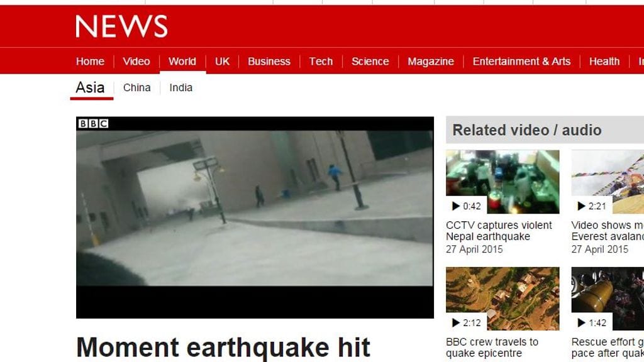Open the Home navigation item
This screenshot has height=362, width=644.
click(90, 62)
